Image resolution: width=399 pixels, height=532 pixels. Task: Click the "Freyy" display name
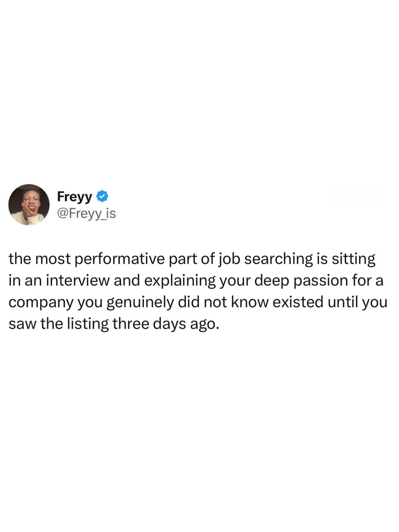(x=74, y=197)
